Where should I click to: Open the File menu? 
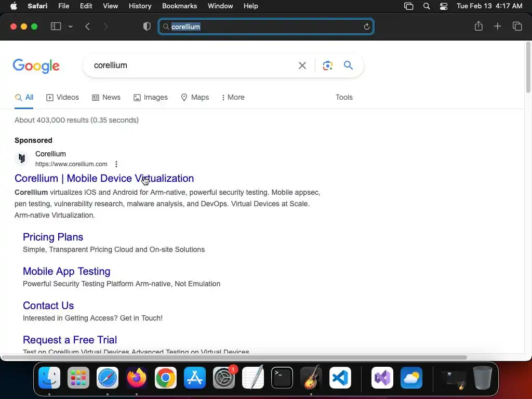coord(63,6)
